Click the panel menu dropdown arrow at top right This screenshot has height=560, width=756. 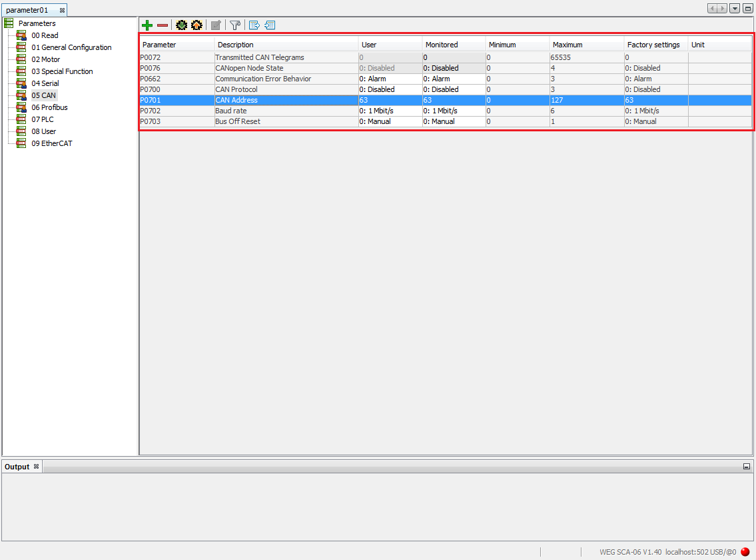735,8
